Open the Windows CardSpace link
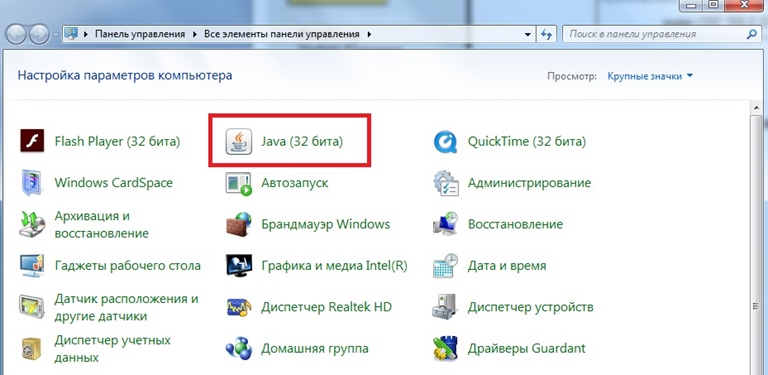The width and height of the screenshot is (768, 375). tap(114, 183)
